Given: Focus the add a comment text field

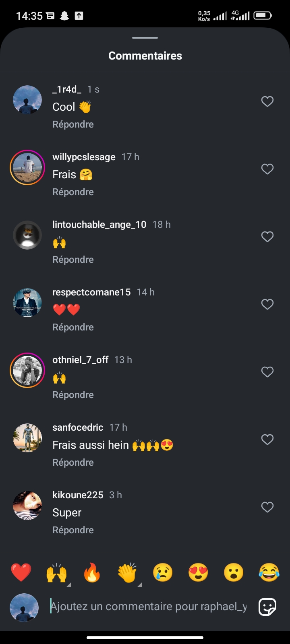Looking at the screenshot, I should pos(148,607).
